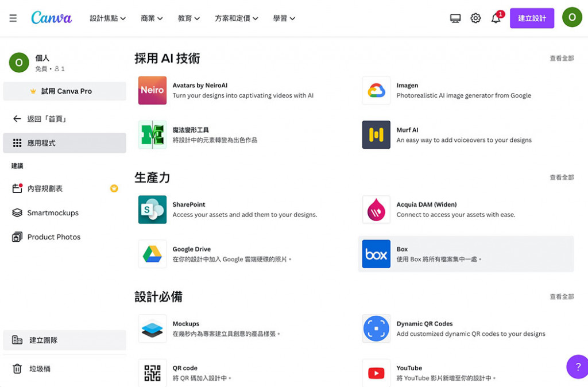Click the 建立團隊 button
Screen dimensions: 588x387
[x=64, y=340]
